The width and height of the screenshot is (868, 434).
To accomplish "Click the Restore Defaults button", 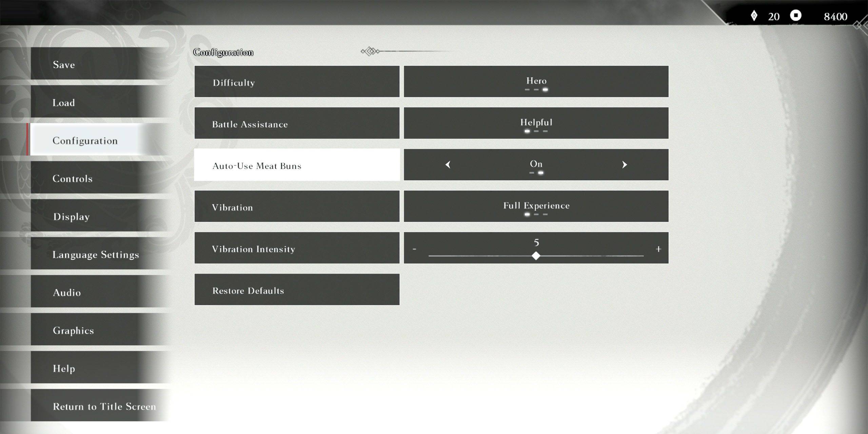I will 297,290.
